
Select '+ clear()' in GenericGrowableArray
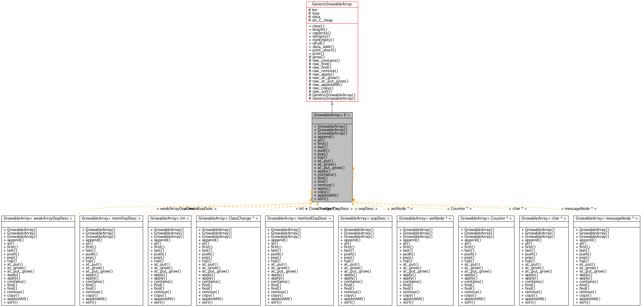[316, 26]
